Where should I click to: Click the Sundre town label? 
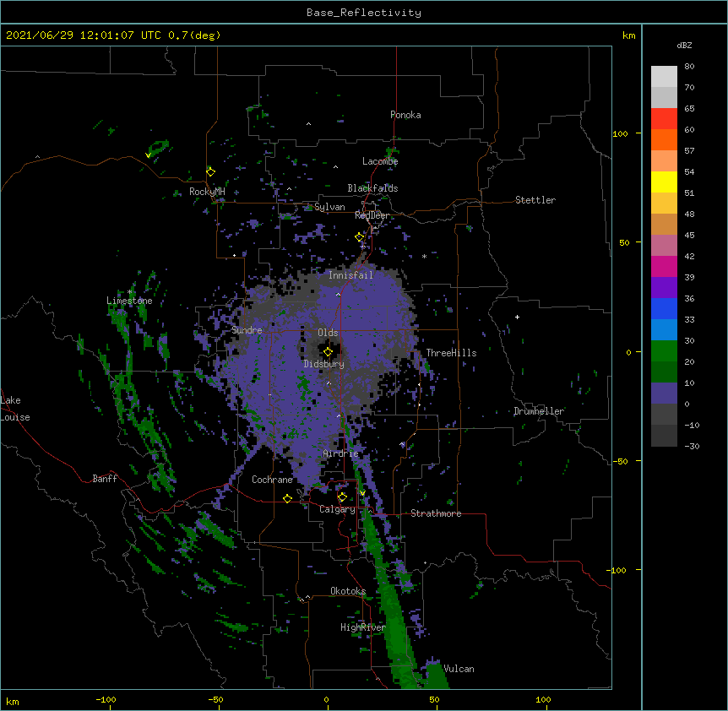click(247, 330)
